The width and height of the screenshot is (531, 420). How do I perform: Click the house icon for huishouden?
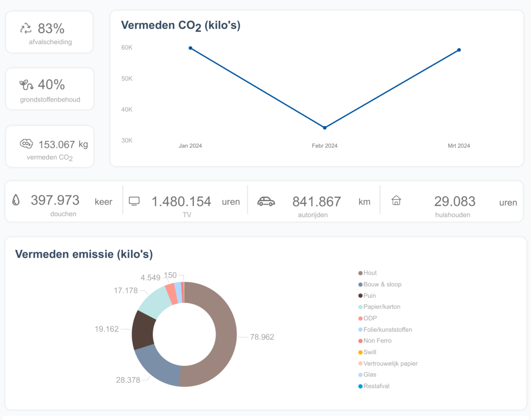click(x=396, y=201)
